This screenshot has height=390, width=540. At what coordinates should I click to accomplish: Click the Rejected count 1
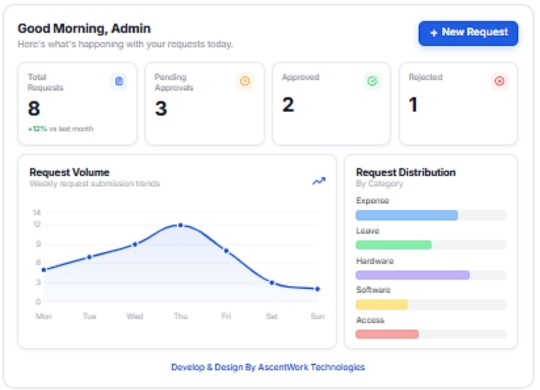(413, 105)
